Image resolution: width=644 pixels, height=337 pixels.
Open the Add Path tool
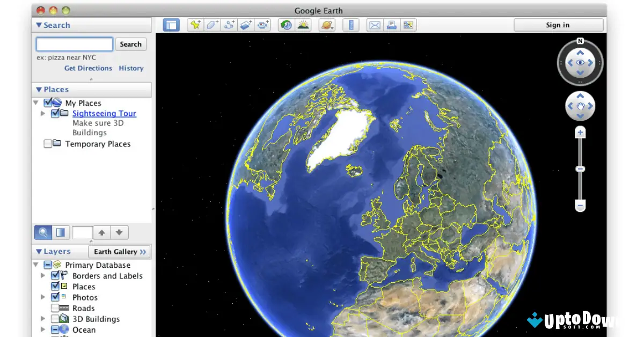[229, 25]
